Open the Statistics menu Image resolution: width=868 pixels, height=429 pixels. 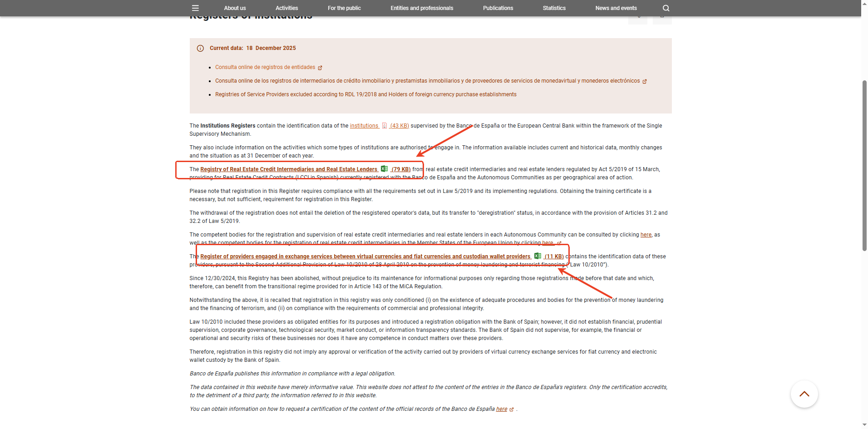(554, 8)
